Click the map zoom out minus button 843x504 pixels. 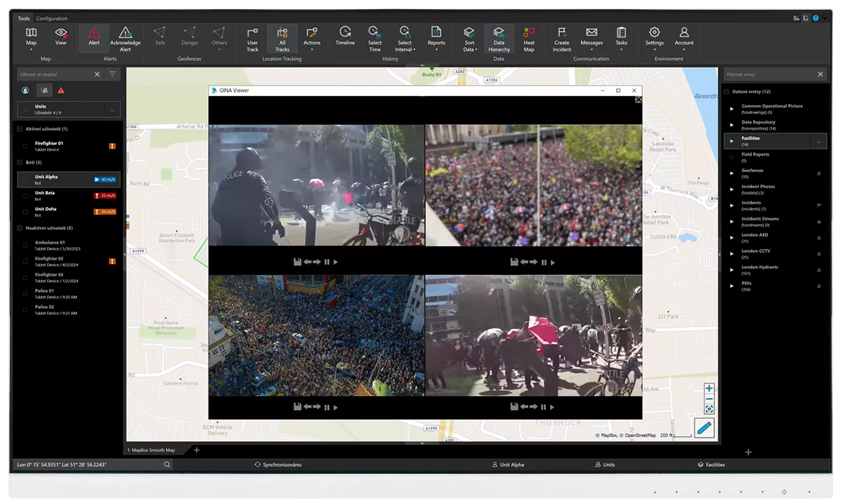(709, 399)
